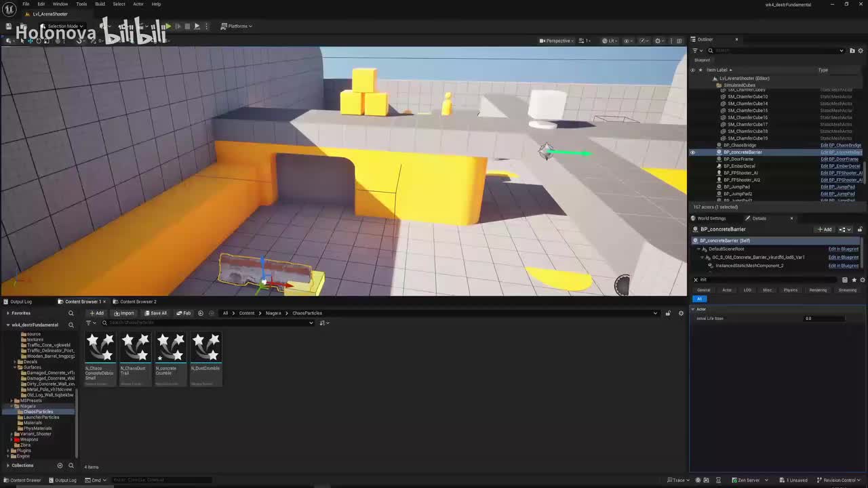Click the Initial Life Span value field

click(824, 319)
